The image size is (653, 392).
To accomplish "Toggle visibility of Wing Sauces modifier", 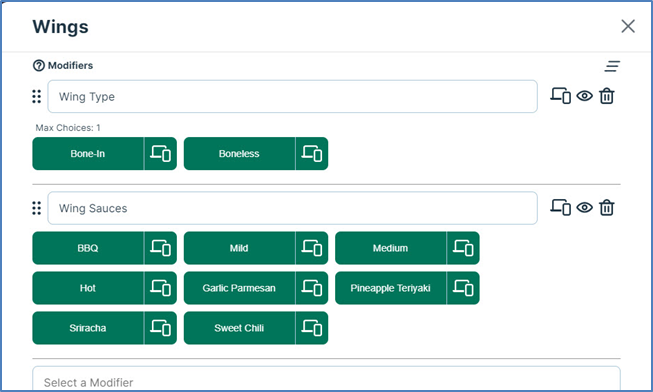I will [x=585, y=207].
